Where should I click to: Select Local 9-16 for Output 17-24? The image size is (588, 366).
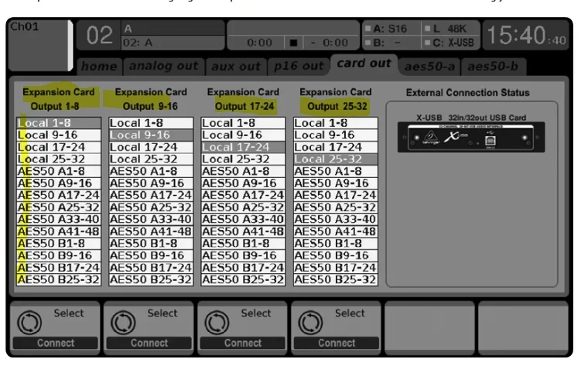tap(244, 135)
